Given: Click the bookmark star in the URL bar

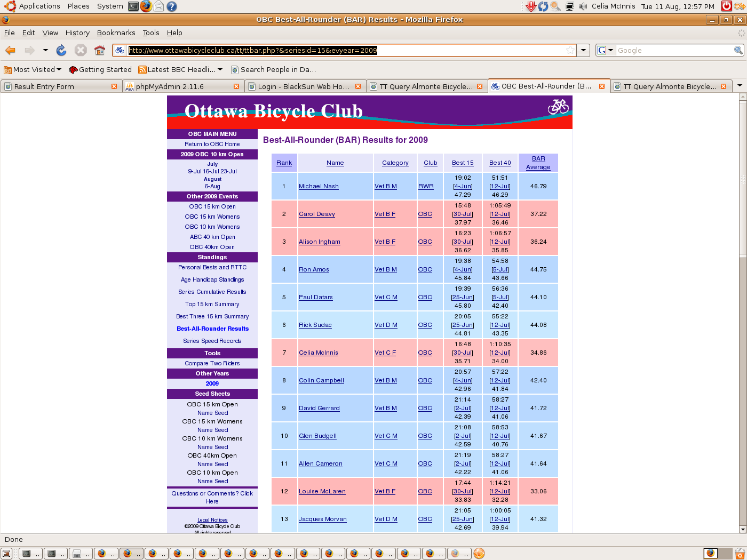Looking at the screenshot, I should click(570, 50).
